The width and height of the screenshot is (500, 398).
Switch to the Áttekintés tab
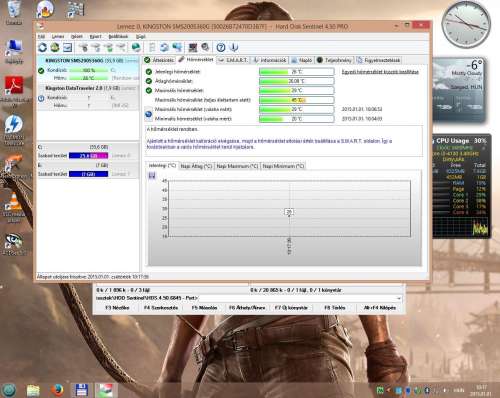159,60
